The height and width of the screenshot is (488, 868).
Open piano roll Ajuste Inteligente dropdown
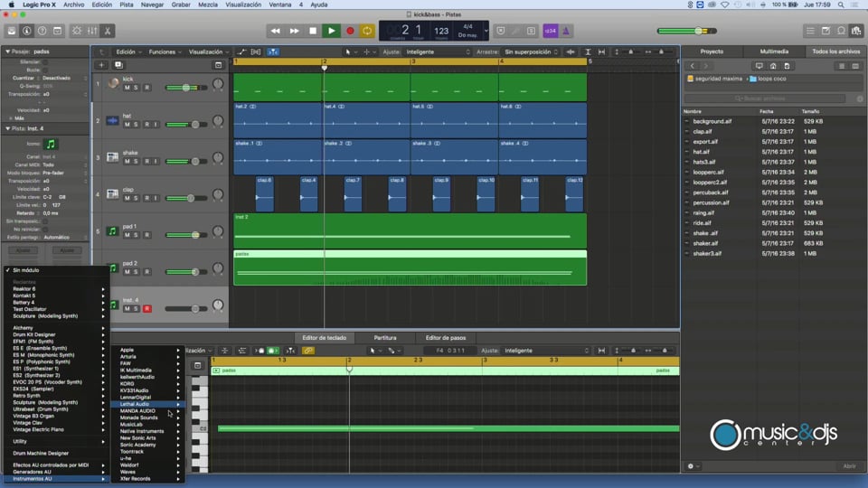pos(546,351)
